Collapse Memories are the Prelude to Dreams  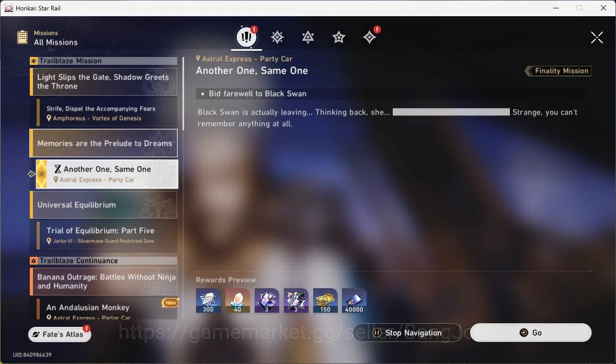[x=104, y=143]
